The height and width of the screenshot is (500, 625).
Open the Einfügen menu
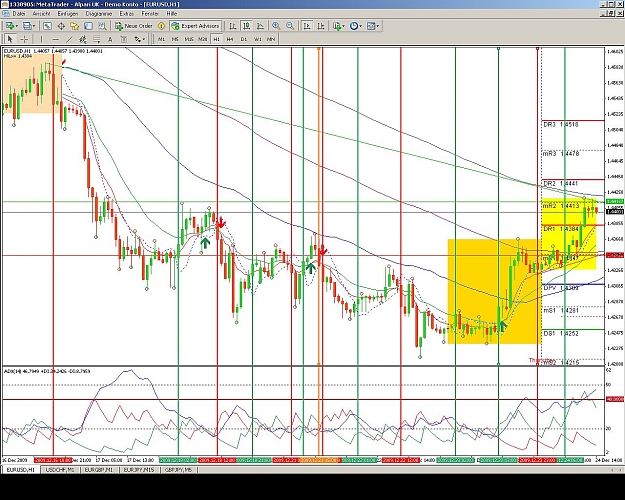click(68, 14)
